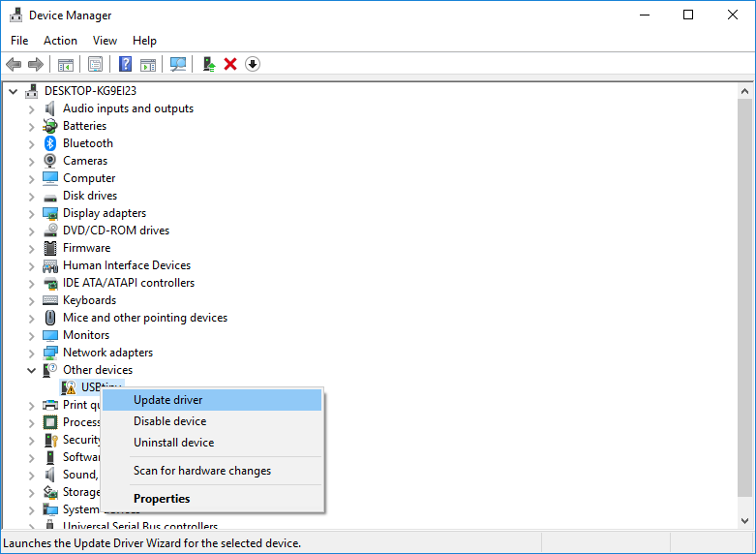Collapse the Other devices category
Image resolution: width=756 pixels, height=554 pixels.
(32, 370)
